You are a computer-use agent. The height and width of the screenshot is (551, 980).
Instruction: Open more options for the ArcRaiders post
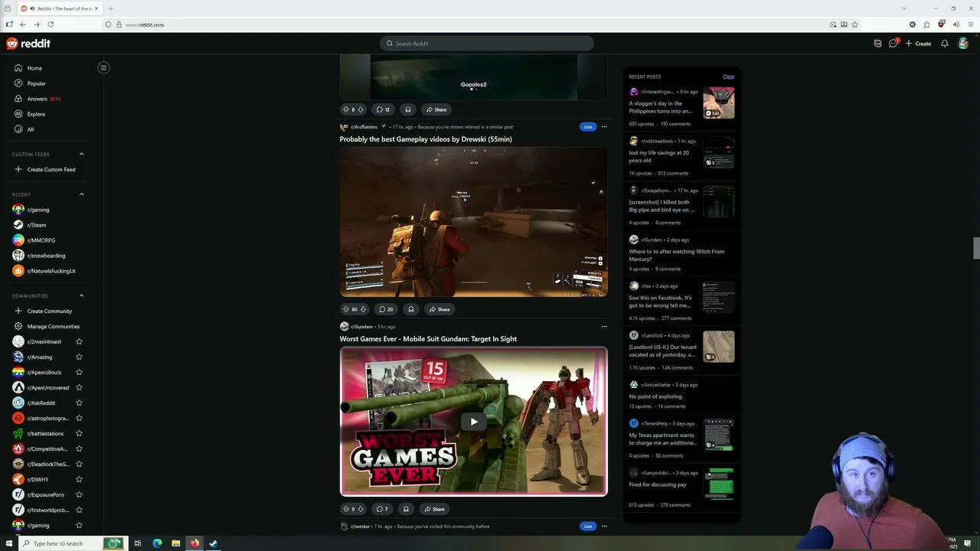604,127
